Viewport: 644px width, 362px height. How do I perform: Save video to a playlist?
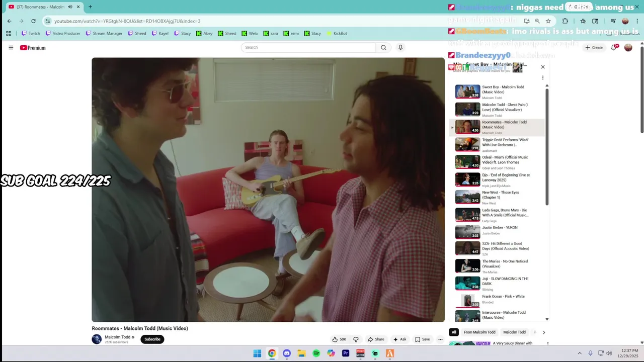pyautogui.click(x=423, y=339)
